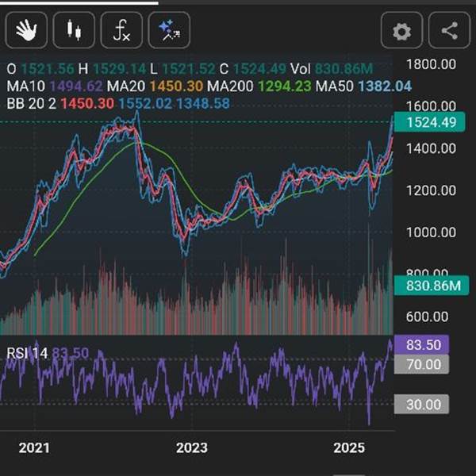
Task: Click the RSI 70.00 overbought level tag
Action: click(x=421, y=364)
